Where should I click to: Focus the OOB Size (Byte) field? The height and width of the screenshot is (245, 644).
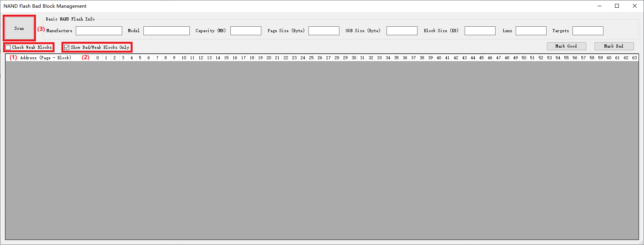tap(402, 31)
